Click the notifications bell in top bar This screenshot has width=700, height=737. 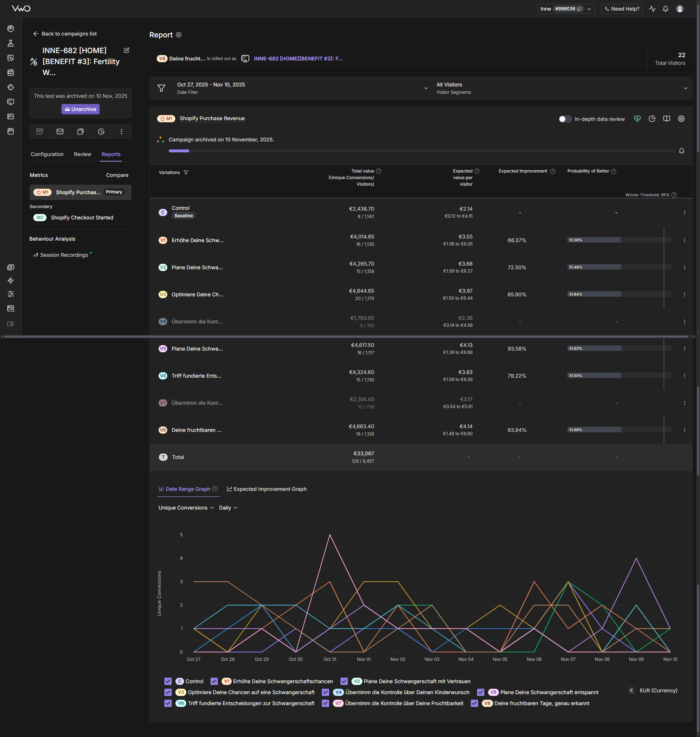tap(665, 9)
